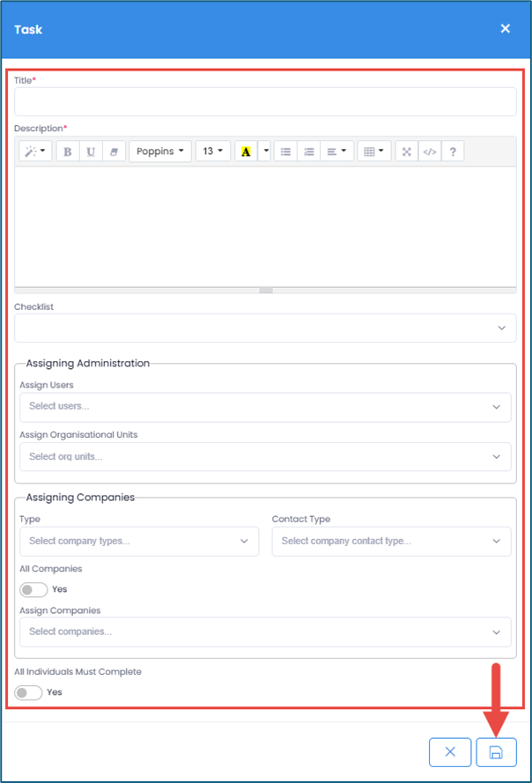This screenshot has width=532, height=783.
Task: Switch editor to fullscreen mode
Action: (x=406, y=151)
